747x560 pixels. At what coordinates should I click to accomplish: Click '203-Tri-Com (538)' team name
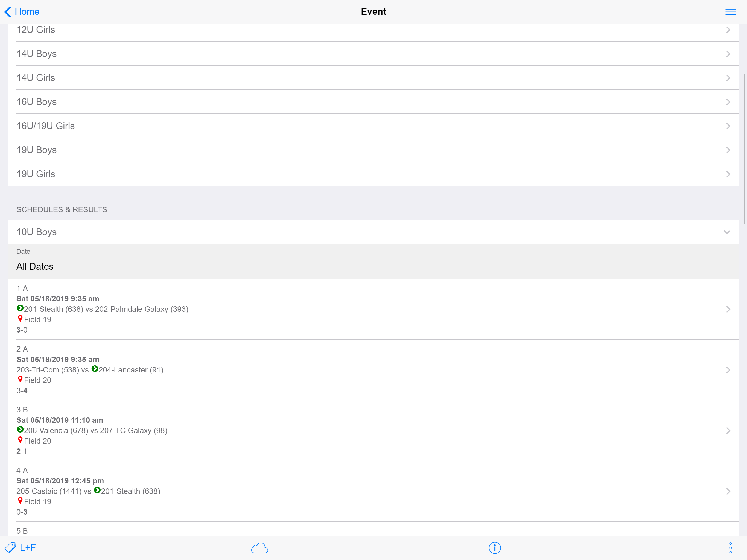(48, 370)
